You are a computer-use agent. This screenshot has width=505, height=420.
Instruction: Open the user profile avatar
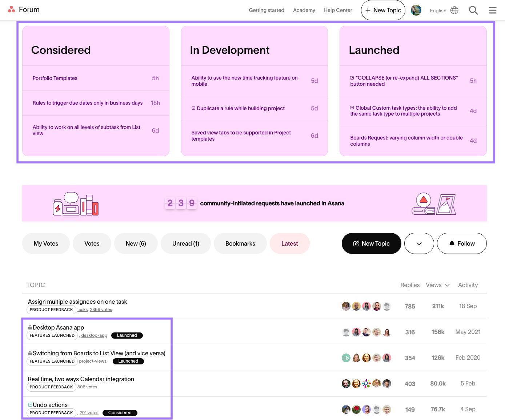click(416, 10)
